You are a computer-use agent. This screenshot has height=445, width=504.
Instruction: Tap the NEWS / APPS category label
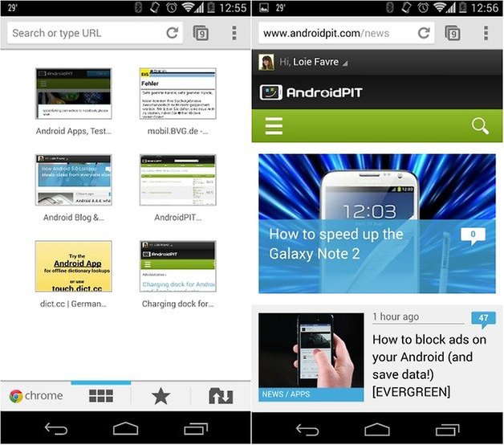point(286,394)
